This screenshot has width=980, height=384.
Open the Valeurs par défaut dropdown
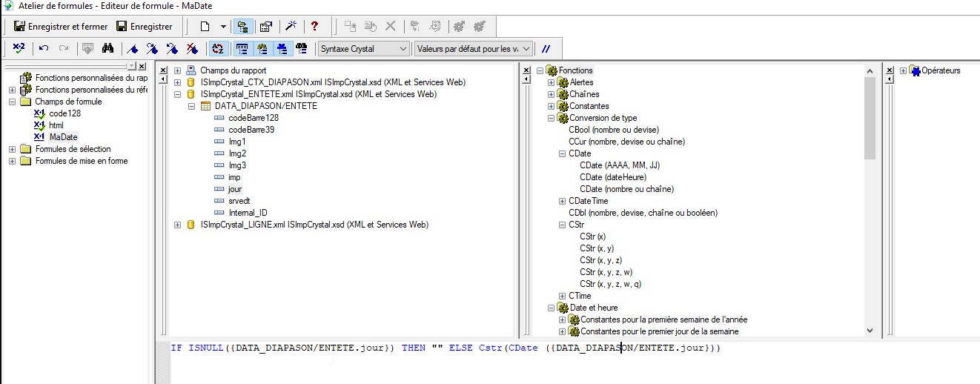473,49
